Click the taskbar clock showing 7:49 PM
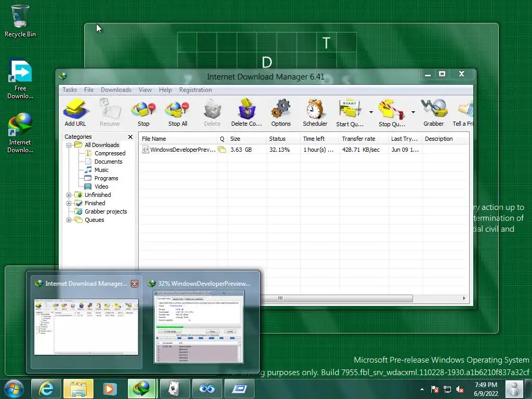This screenshot has height=399, width=532. point(486,389)
